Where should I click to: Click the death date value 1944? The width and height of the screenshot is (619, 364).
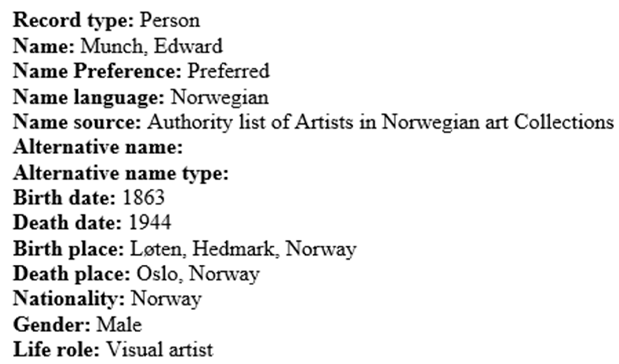(150, 223)
